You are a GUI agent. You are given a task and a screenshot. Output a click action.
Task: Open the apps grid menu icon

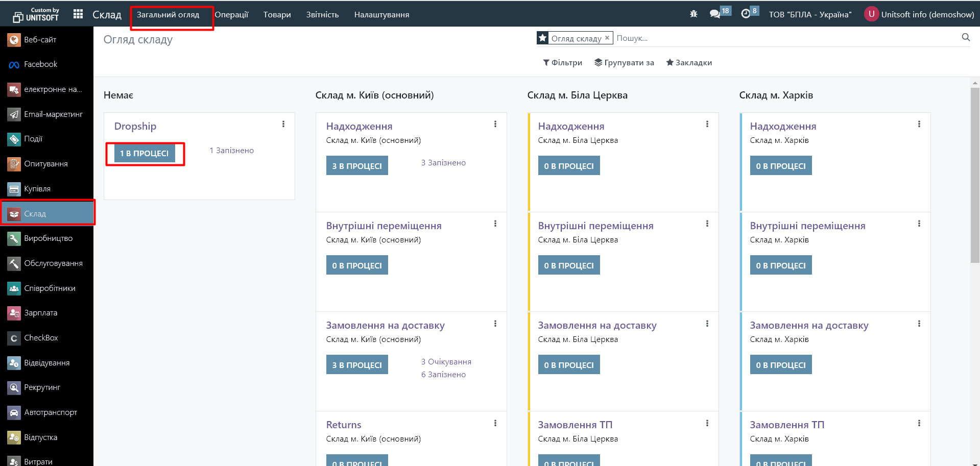tap(78, 14)
